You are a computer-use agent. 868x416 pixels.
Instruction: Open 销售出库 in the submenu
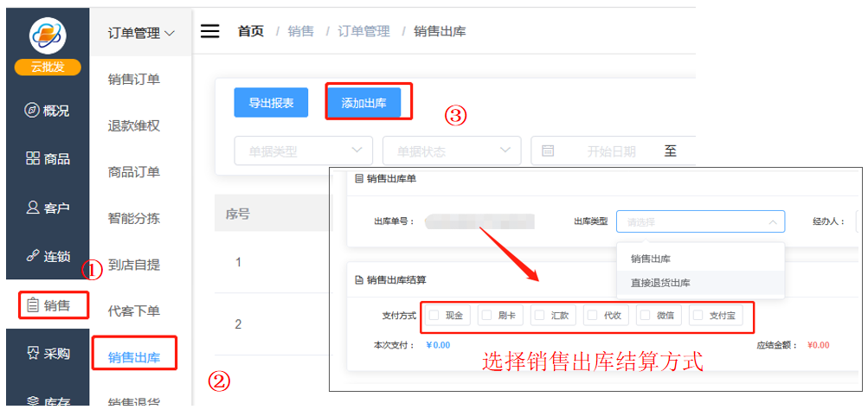[x=134, y=358]
